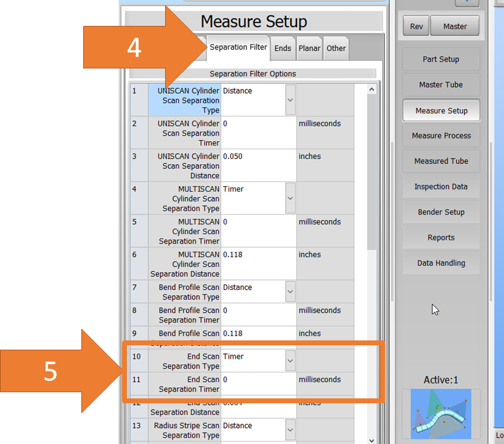Click the UNISCAN Separation Distance value field
This screenshot has width=504, height=444.
tap(258, 165)
